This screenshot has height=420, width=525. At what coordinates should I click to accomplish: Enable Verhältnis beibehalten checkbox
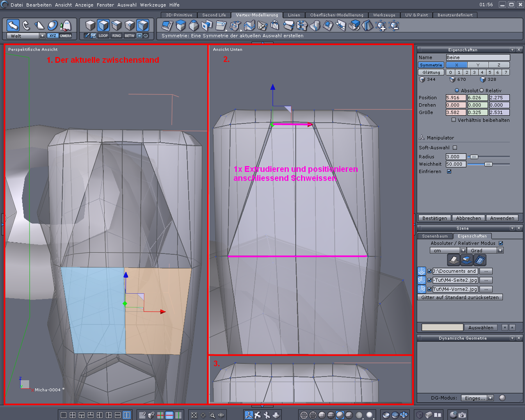click(x=454, y=120)
